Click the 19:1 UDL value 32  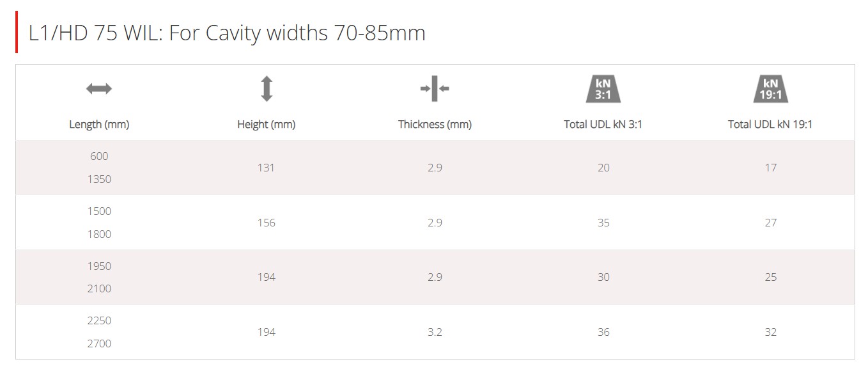pyautogui.click(x=771, y=332)
